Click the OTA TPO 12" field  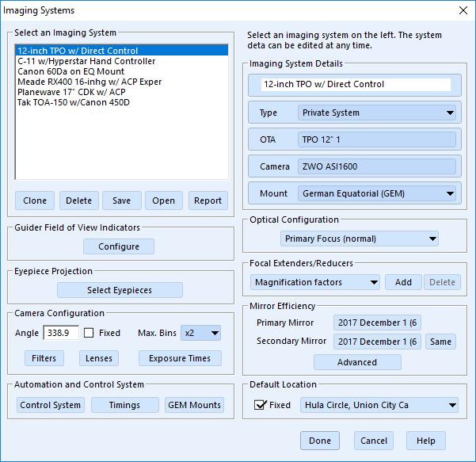point(377,139)
